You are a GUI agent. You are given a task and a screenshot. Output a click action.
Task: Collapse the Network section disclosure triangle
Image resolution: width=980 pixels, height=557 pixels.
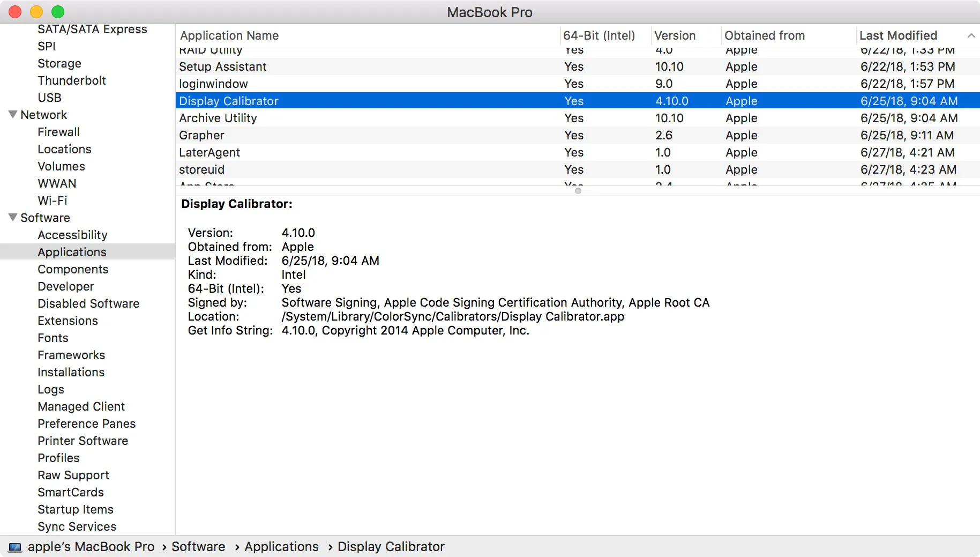(x=13, y=115)
